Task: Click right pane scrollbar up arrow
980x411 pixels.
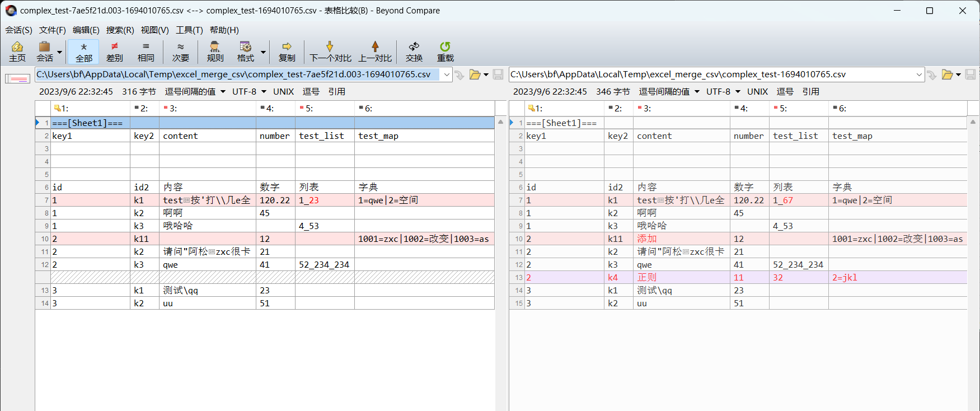Action: pyautogui.click(x=973, y=122)
